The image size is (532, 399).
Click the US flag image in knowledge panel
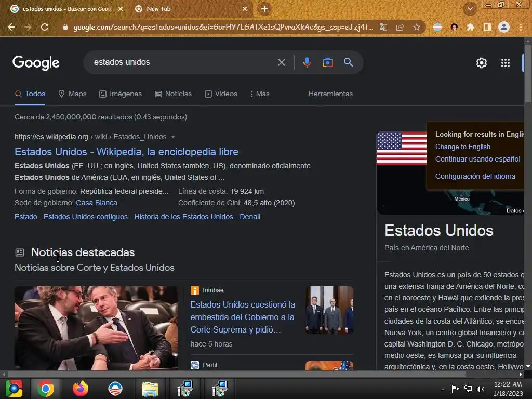point(402,148)
